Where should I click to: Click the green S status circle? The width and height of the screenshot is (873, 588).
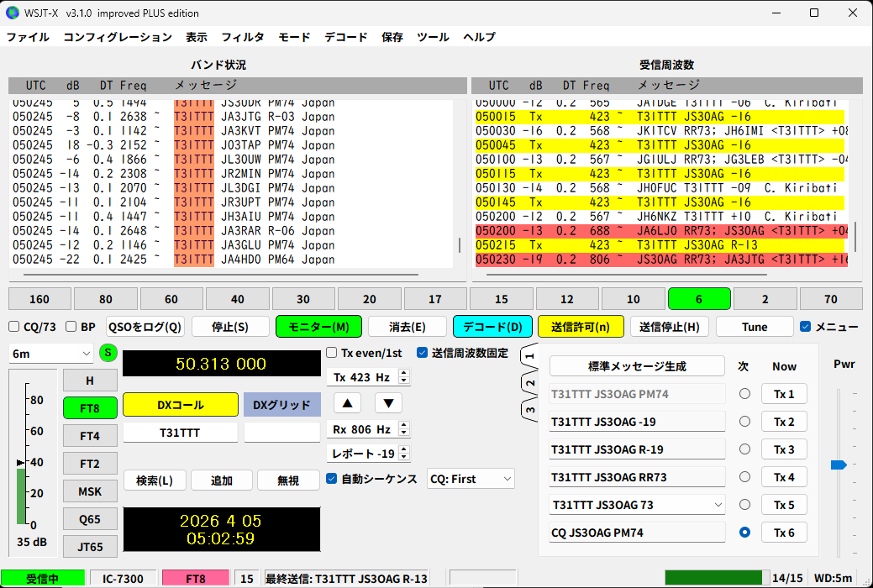(x=108, y=353)
